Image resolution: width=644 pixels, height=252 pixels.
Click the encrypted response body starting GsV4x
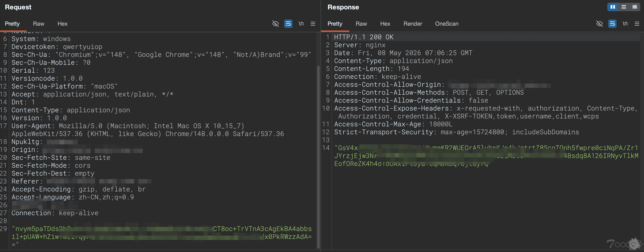click(x=486, y=156)
